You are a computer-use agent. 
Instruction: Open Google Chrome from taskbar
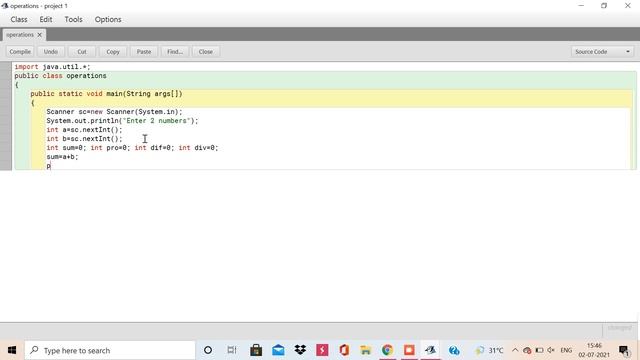(387, 350)
